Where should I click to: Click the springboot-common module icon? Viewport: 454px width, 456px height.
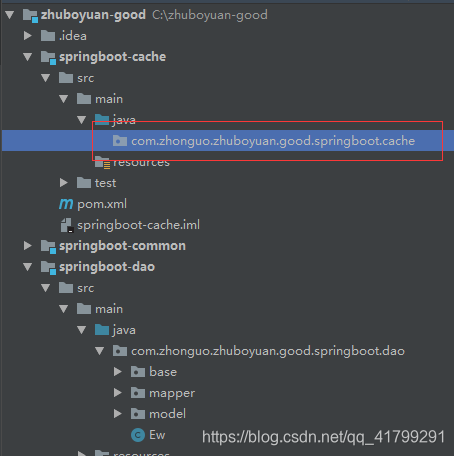[48, 247]
